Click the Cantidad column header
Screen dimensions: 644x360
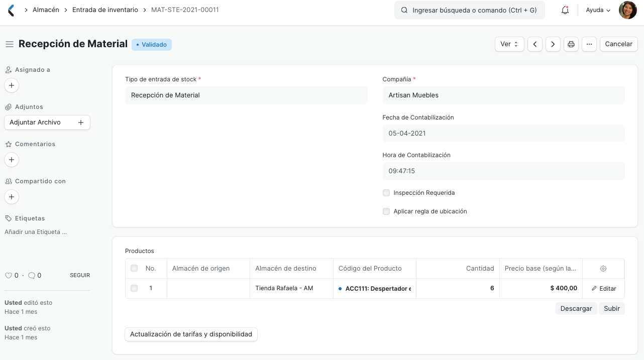pos(458,269)
